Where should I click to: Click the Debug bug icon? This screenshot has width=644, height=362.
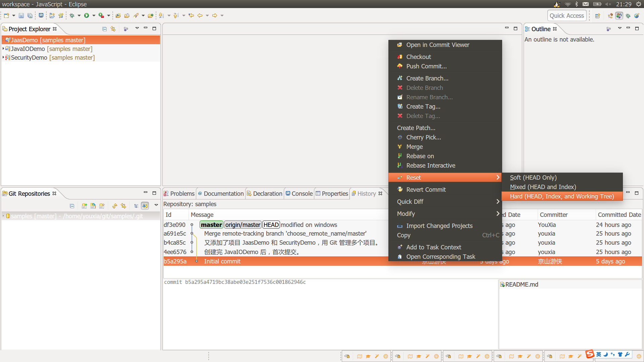[x=72, y=15]
